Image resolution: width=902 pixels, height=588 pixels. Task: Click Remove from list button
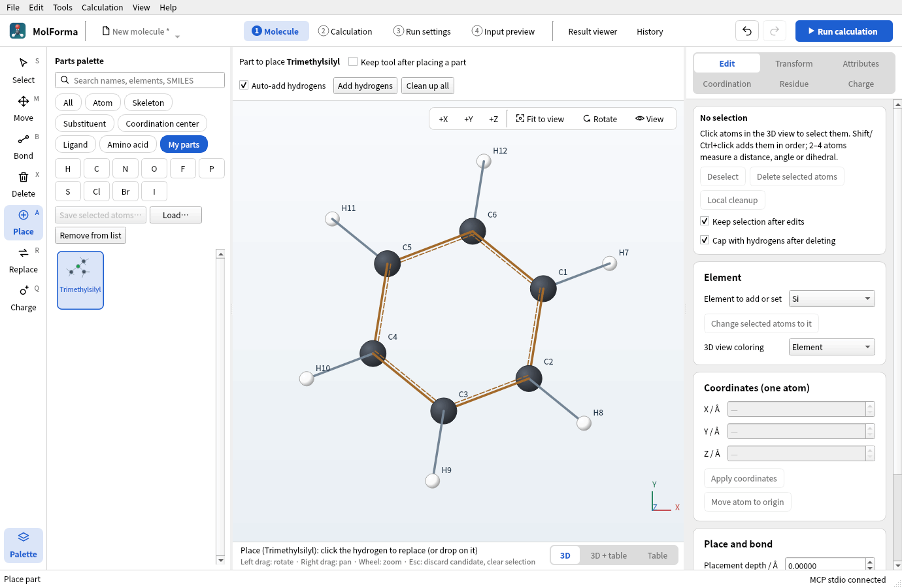pyautogui.click(x=90, y=235)
